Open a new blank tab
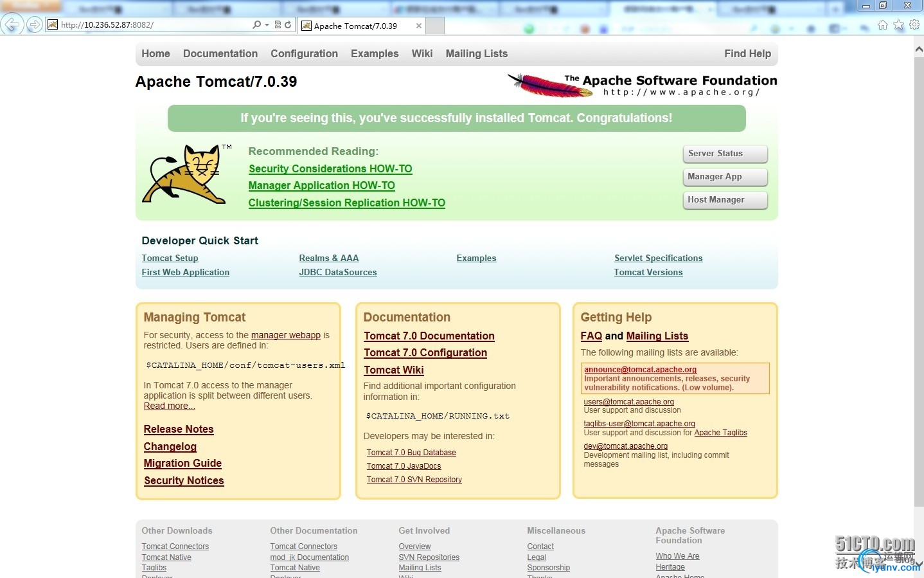 [435, 26]
